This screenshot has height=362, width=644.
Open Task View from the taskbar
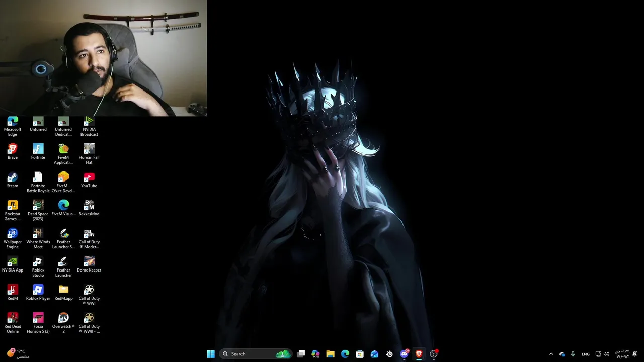point(301,354)
